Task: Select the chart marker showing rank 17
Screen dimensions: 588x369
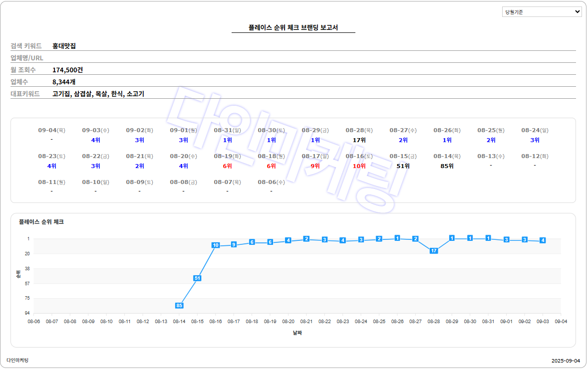Action: 434,250
